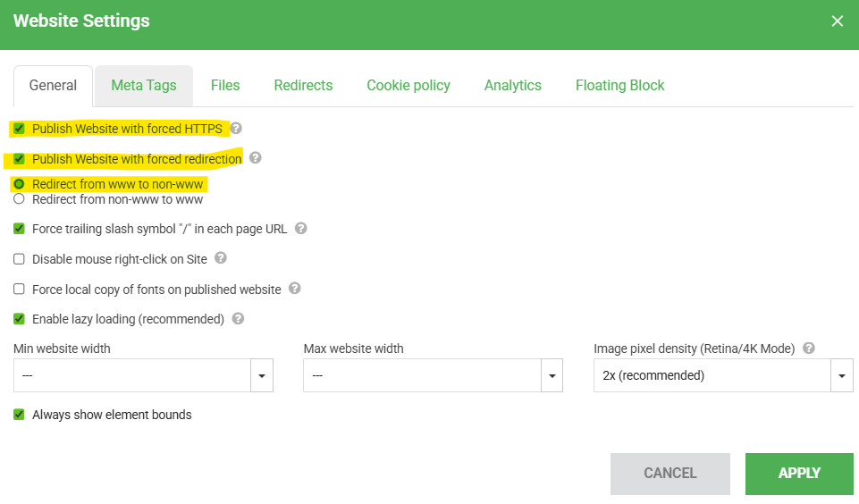859x504 pixels.
Task: Open the Files tab
Action: pyautogui.click(x=225, y=86)
